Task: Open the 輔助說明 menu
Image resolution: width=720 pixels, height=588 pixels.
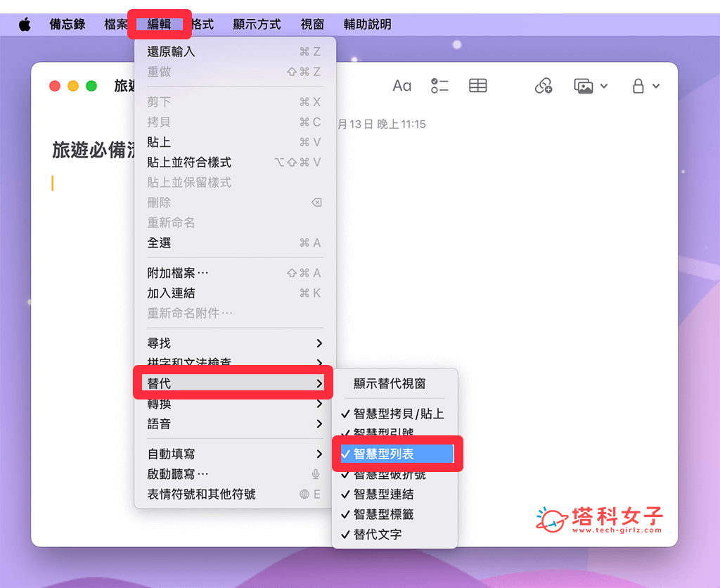Action: coord(367,24)
